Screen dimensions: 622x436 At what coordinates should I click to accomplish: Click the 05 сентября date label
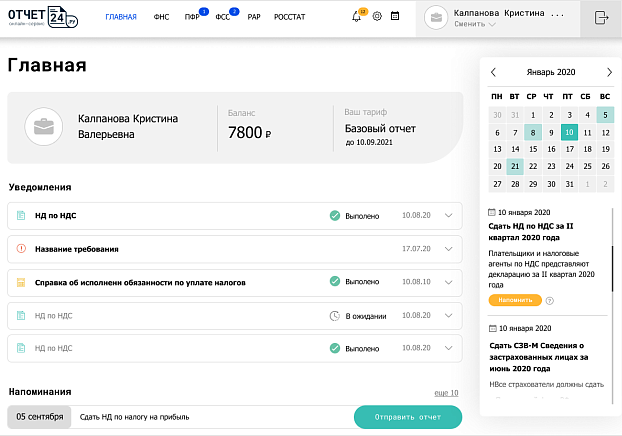pos(39,417)
